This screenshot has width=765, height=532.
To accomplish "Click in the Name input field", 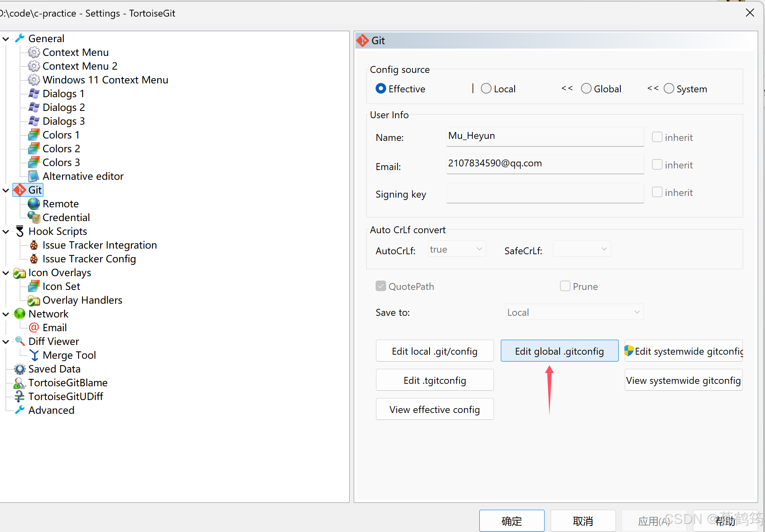I will click(x=545, y=136).
